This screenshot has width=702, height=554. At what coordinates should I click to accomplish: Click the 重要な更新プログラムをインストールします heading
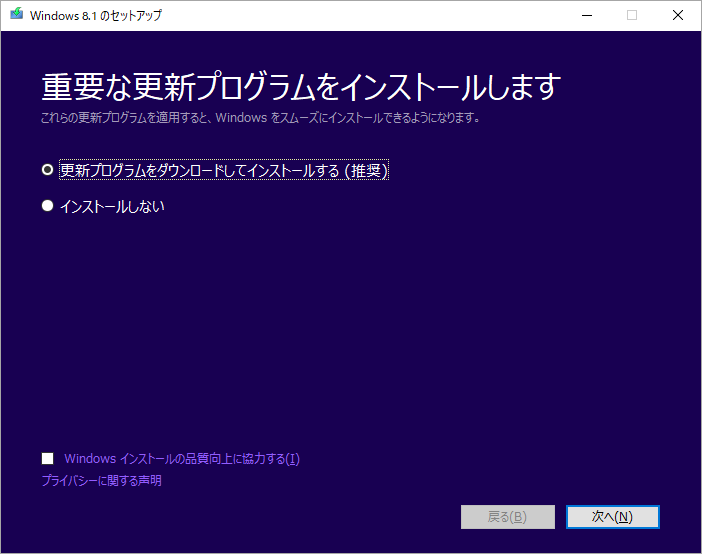click(301, 86)
